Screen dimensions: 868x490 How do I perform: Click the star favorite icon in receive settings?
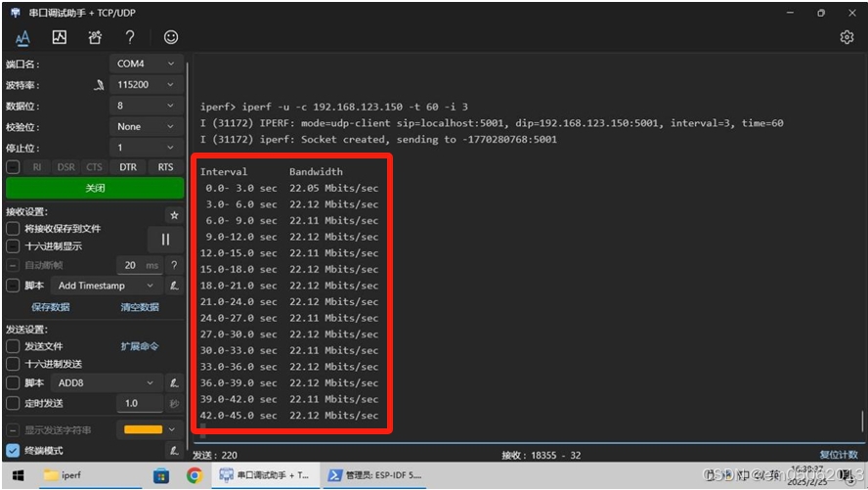click(174, 215)
